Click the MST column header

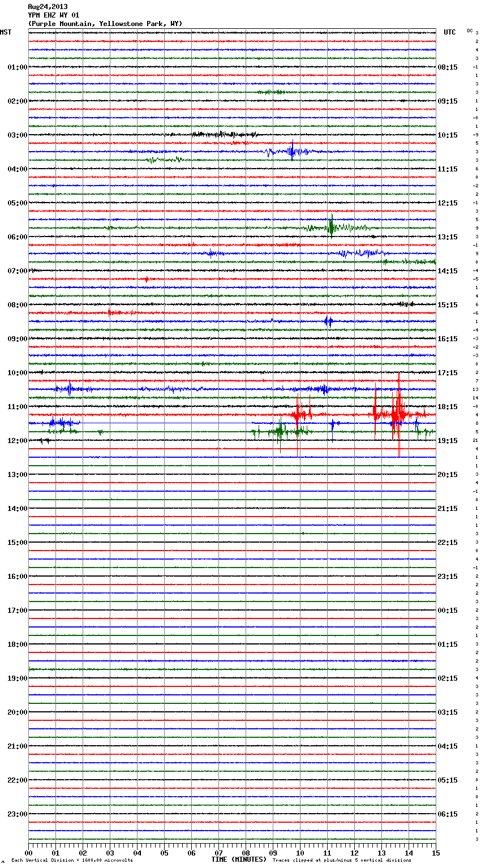tap(6, 32)
